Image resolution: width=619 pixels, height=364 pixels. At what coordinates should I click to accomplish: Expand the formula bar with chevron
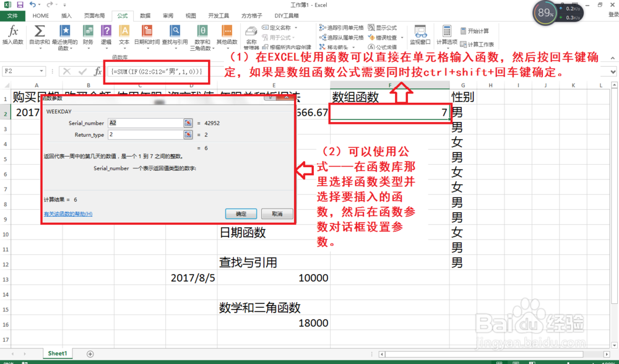[613, 72]
